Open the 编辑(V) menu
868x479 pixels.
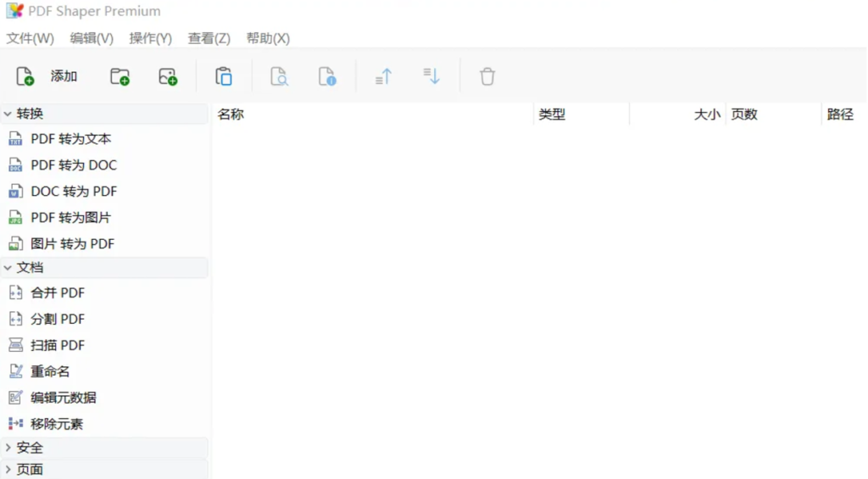(x=92, y=38)
